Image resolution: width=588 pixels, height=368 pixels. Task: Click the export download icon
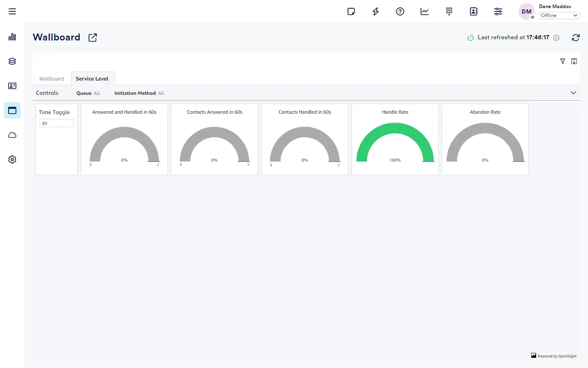pyautogui.click(x=574, y=61)
